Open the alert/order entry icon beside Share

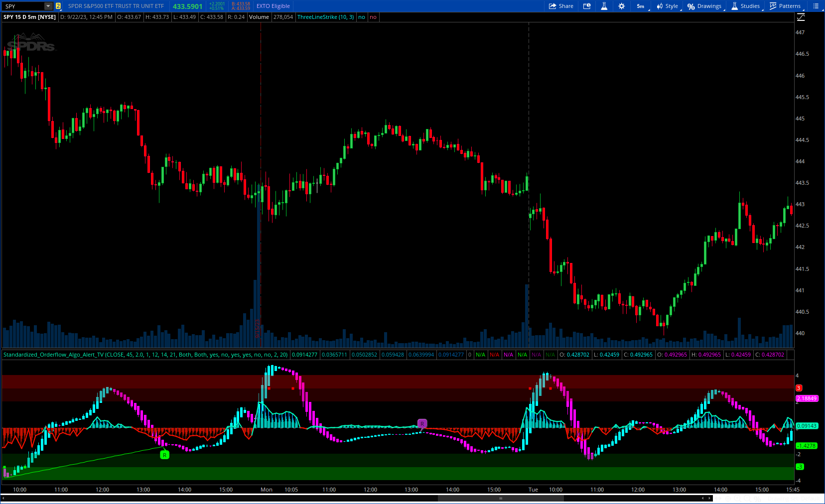click(x=587, y=6)
